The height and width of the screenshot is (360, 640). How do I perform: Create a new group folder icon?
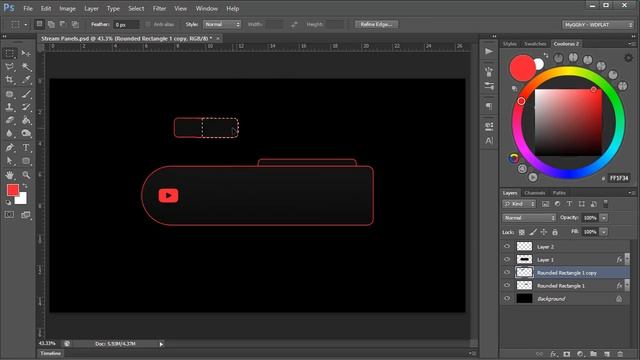(593, 354)
